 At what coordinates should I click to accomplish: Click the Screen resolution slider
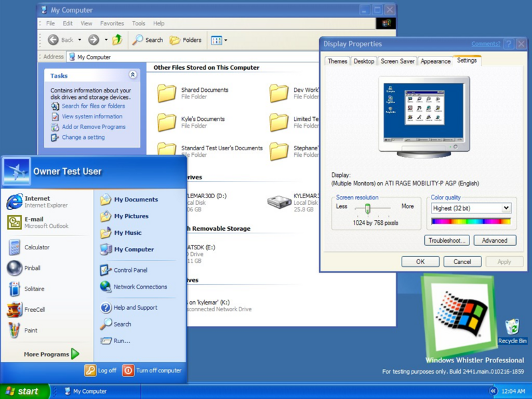pos(367,209)
